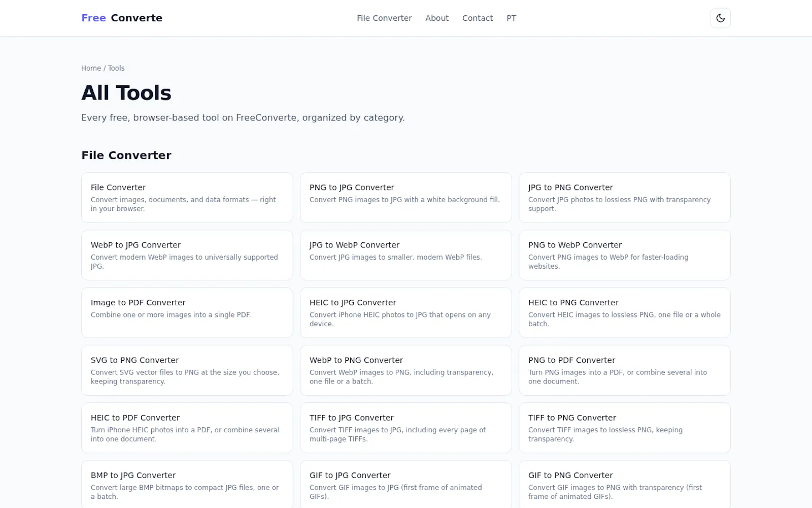Click the 'Every free, browser-based tool' subtitle

coord(243,118)
